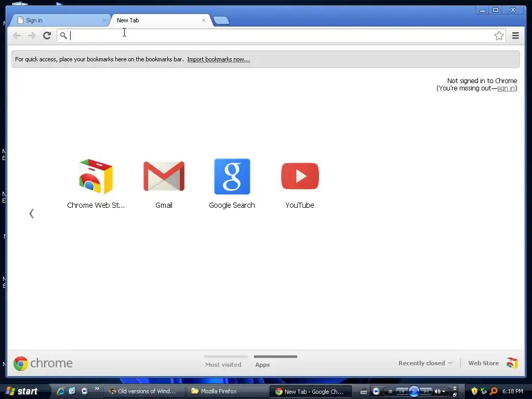The width and height of the screenshot is (532, 399).
Task: Click the orange magnifier tray icon
Action: pos(494,391)
